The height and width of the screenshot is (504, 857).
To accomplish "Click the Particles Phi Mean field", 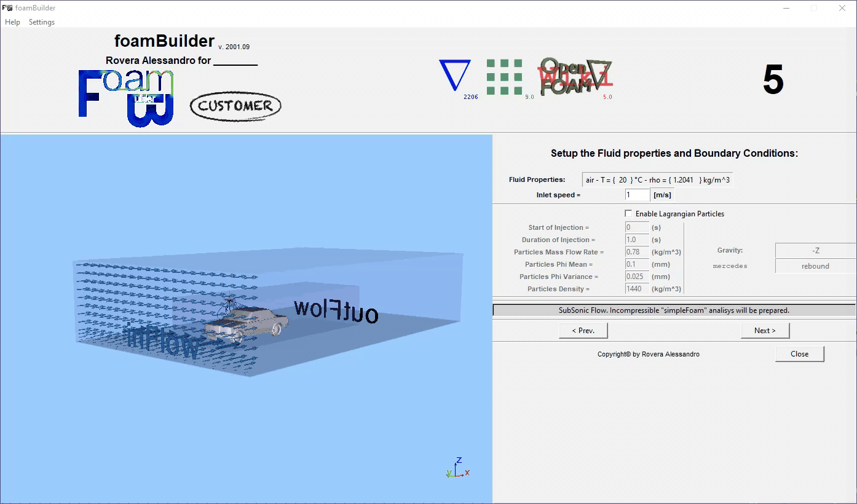I will [x=637, y=264].
